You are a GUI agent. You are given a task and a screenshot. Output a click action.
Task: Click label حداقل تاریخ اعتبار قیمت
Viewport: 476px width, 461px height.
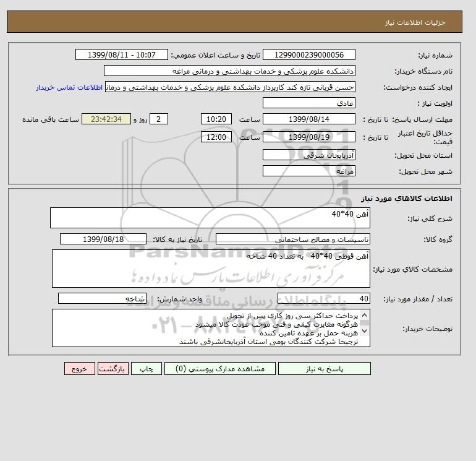425,137
